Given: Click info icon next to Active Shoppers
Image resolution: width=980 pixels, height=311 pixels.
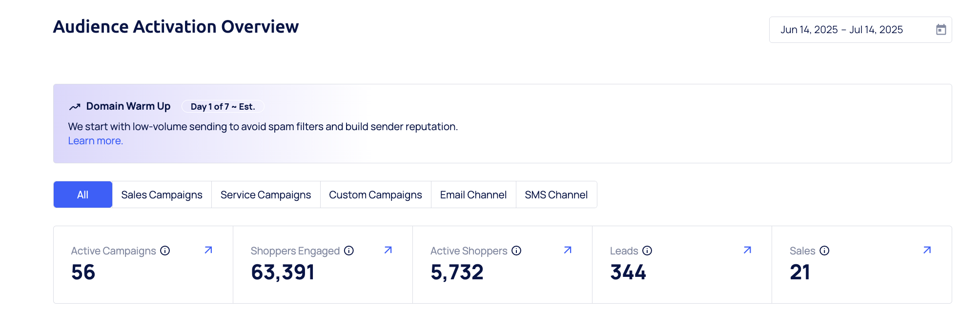Looking at the screenshot, I should [516, 251].
